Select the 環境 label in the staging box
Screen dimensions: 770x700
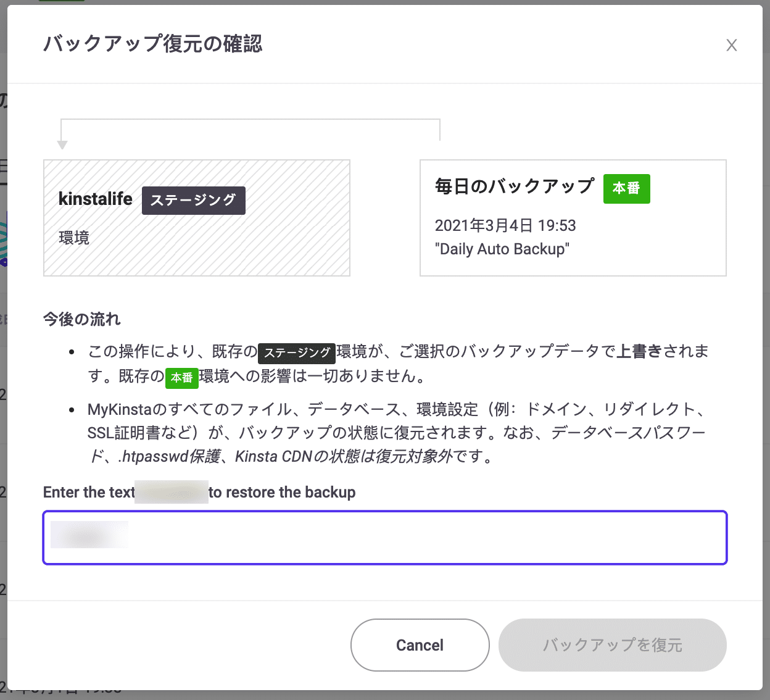pyautogui.click(x=73, y=237)
